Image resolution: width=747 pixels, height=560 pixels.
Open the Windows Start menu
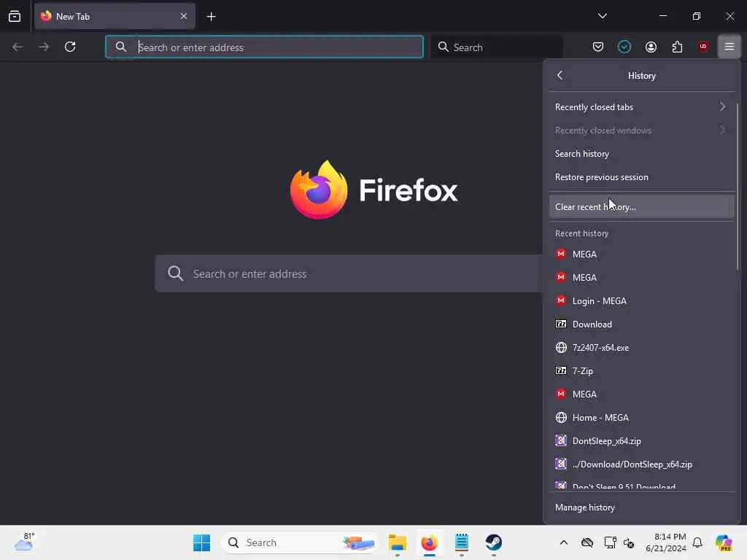click(201, 542)
